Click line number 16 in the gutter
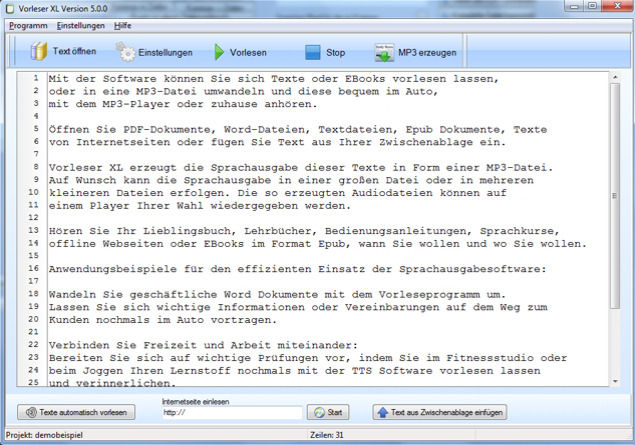 pyautogui.click(x=33, y=268)
